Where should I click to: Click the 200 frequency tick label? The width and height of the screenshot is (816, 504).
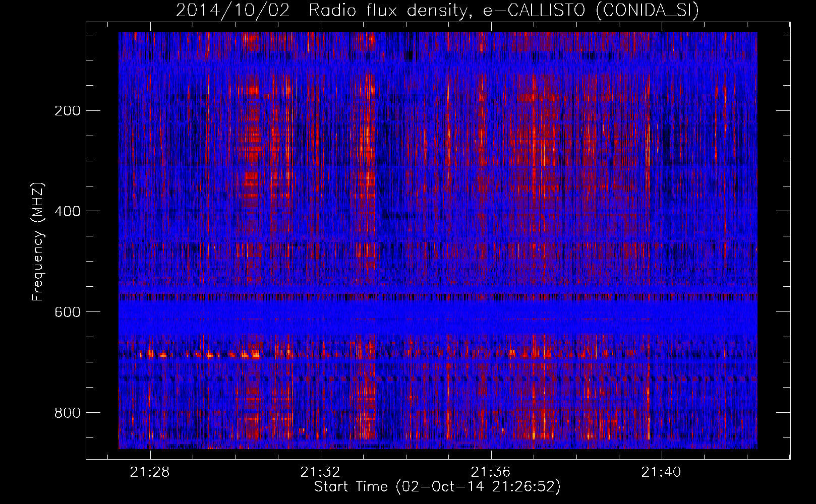click(x=68, y=111)
